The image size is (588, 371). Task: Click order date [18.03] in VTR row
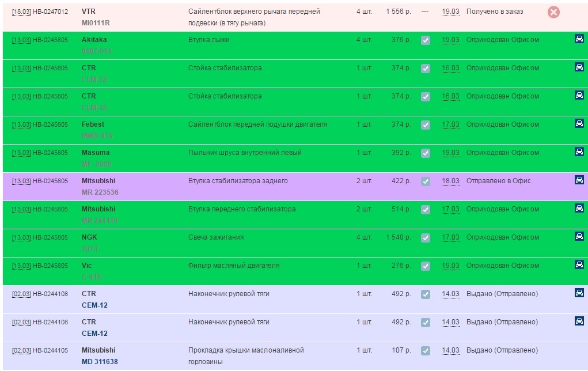tap(21, 12)
